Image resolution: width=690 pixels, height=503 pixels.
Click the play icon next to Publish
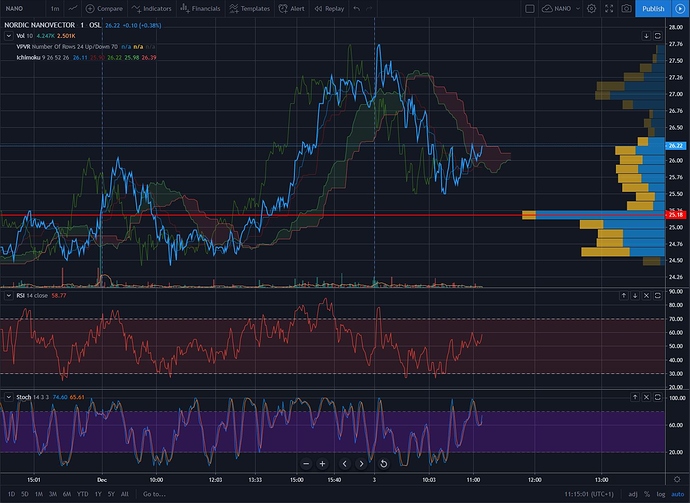(680, 8)
